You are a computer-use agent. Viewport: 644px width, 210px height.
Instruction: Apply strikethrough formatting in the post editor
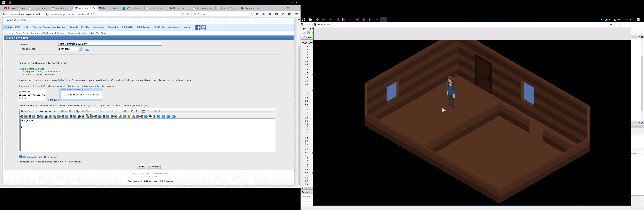coord(34,111)
